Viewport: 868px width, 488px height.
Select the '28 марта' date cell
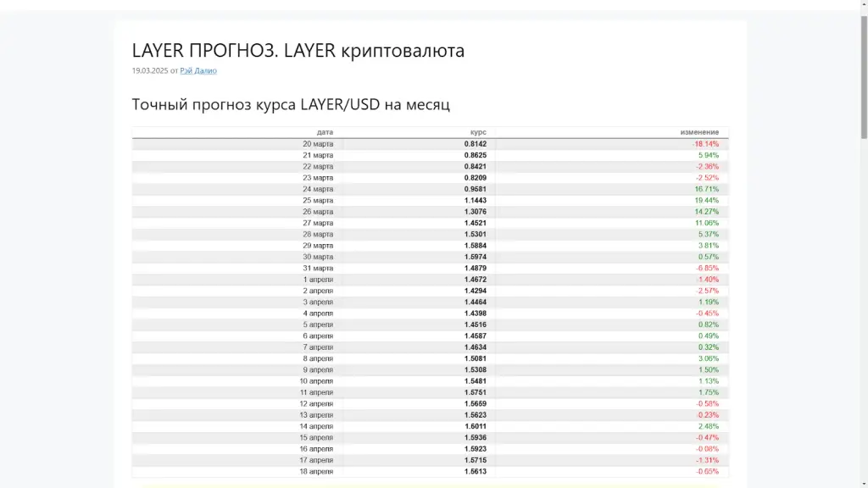(x=318, y=234)
